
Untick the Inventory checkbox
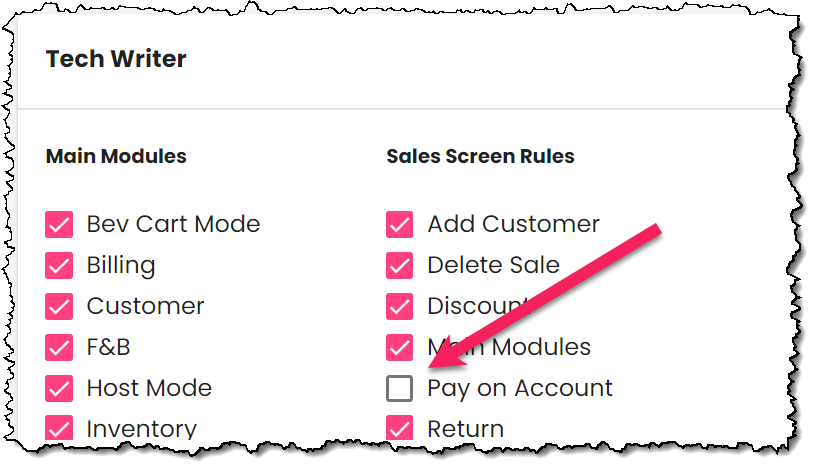[x=60, y=429]
